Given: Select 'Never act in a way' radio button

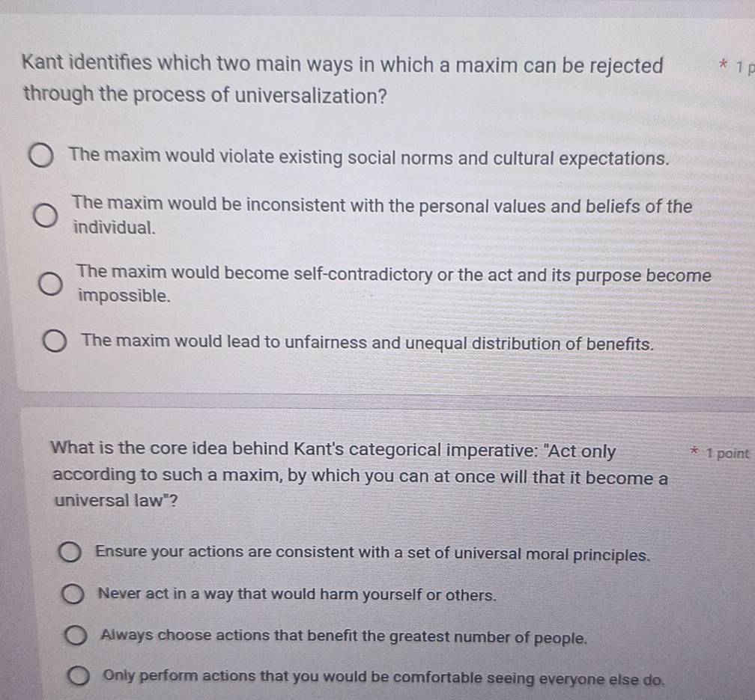Looking at the screenshot, I should tap(73, 594).
